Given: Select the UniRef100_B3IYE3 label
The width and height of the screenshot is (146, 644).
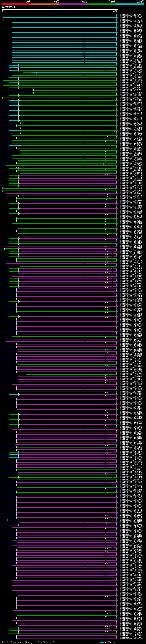Looking at the screenshot, I should pos(131,55).
